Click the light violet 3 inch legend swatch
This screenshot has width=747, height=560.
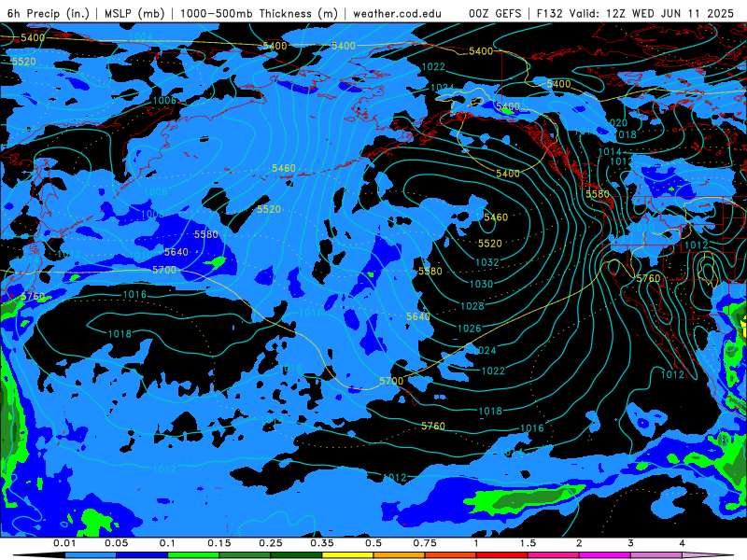coord(656,555)
